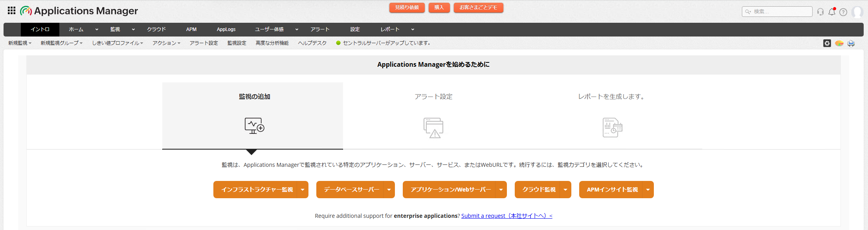This screenshot has width=868, height=230.
Task: Expand the クラウド監視 button arrow
Action: (x=565, y=190)
